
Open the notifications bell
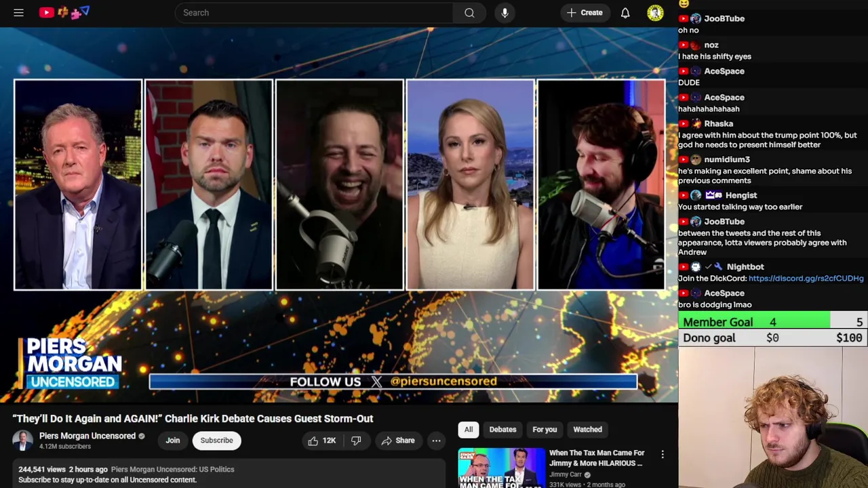point(625,12)
